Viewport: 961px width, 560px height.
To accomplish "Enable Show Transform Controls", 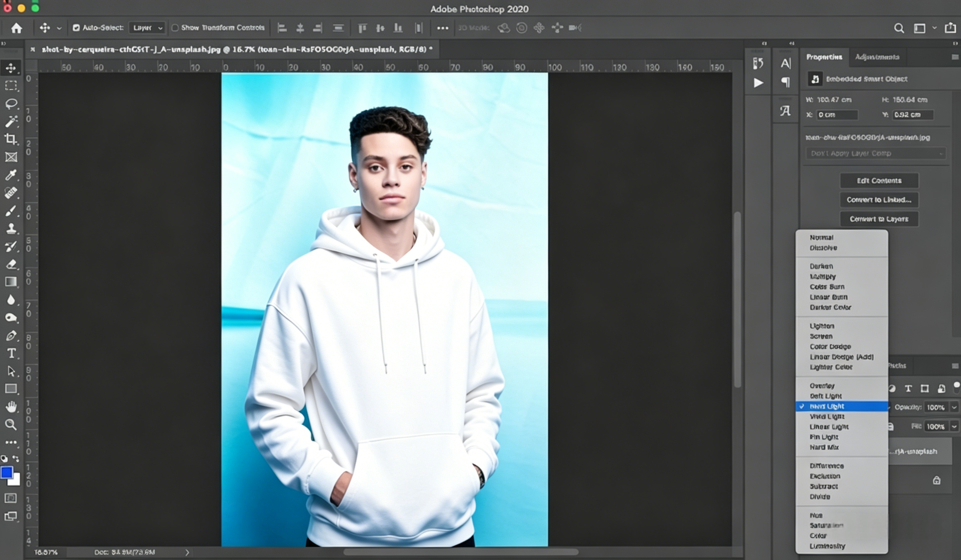I will point(175,28).
